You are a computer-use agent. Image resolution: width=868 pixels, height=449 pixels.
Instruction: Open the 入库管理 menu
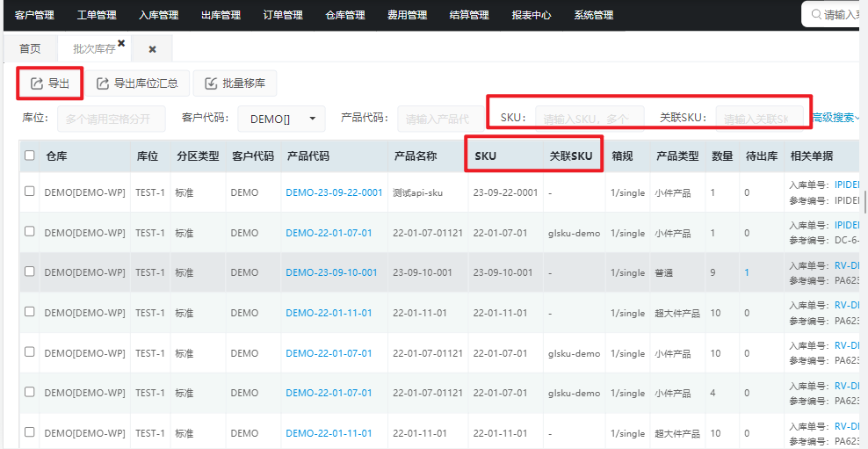coord(158,15)
